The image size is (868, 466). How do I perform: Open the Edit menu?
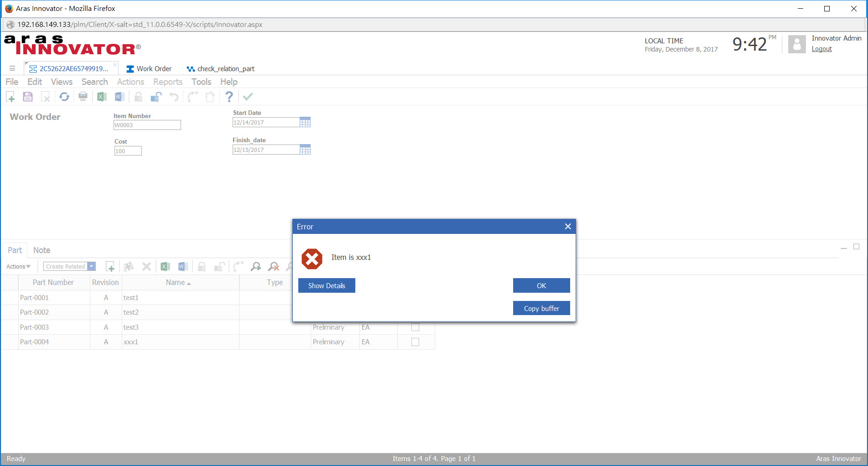coord(35,82)
